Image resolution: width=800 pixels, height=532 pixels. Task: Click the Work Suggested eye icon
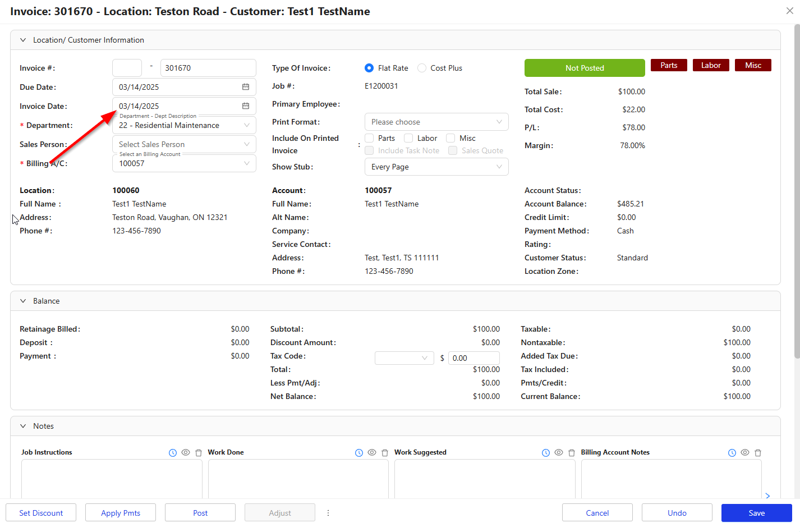tap(559, 452)
